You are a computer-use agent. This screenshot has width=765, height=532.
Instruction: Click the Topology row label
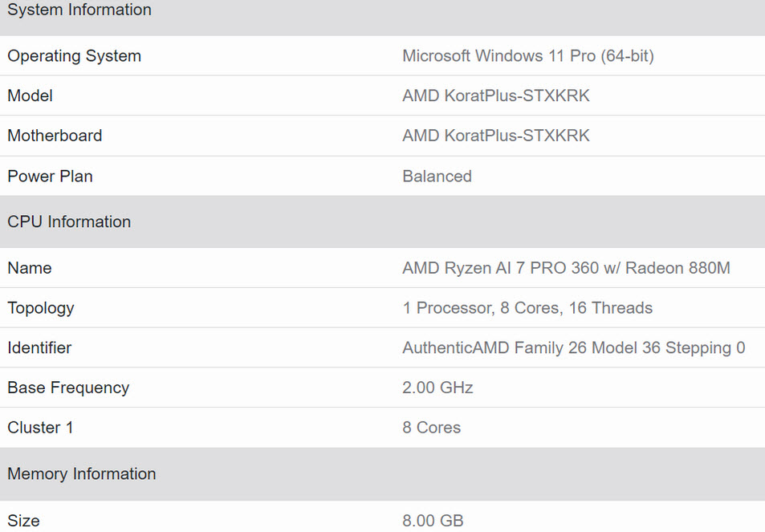pyautogui.click(x=40, y=308)
